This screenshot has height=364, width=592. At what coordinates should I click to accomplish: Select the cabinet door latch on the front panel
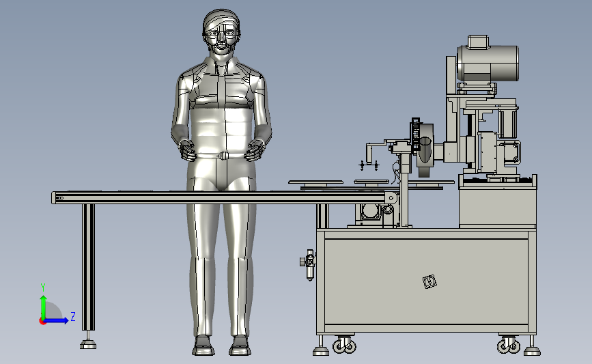429,281
